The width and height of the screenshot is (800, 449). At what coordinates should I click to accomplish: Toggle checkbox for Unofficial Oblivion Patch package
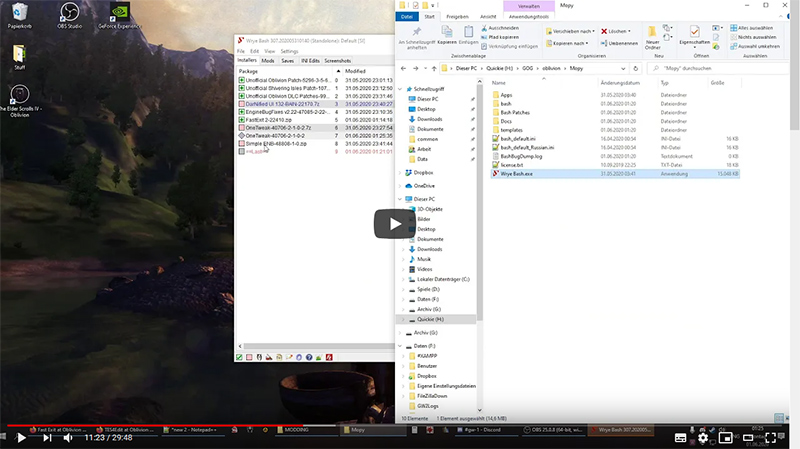click(242, 80)
